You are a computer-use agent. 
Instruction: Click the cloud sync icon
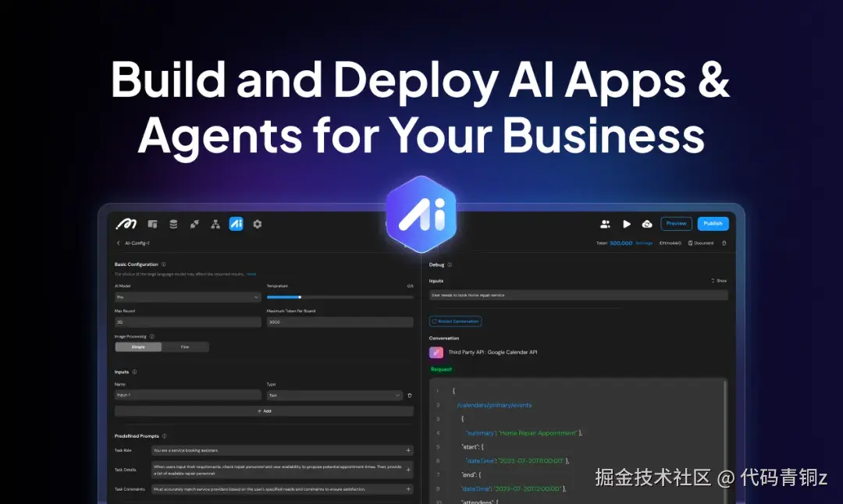(x=647, y=224)
